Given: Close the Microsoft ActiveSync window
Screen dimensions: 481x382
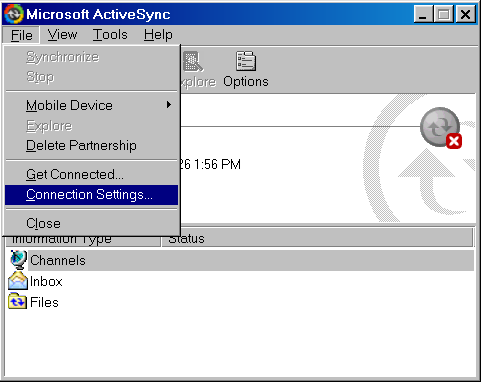Looking at the screenshot, I should 465,14.
